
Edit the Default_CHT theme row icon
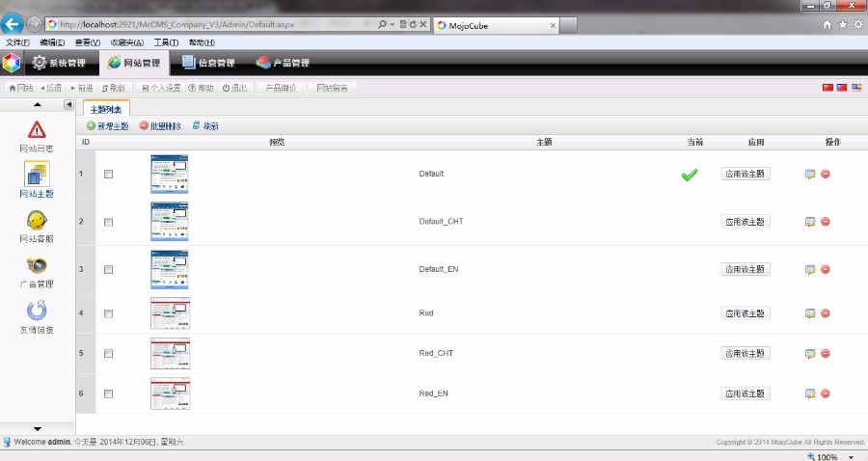810,222
